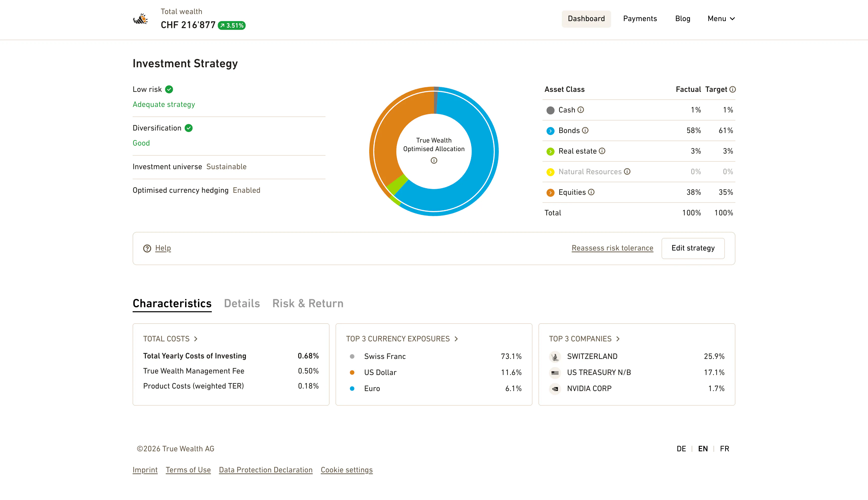Click the Natural Resources info icon
Viewport: 868px width, 500px height.
pos(627,172)
